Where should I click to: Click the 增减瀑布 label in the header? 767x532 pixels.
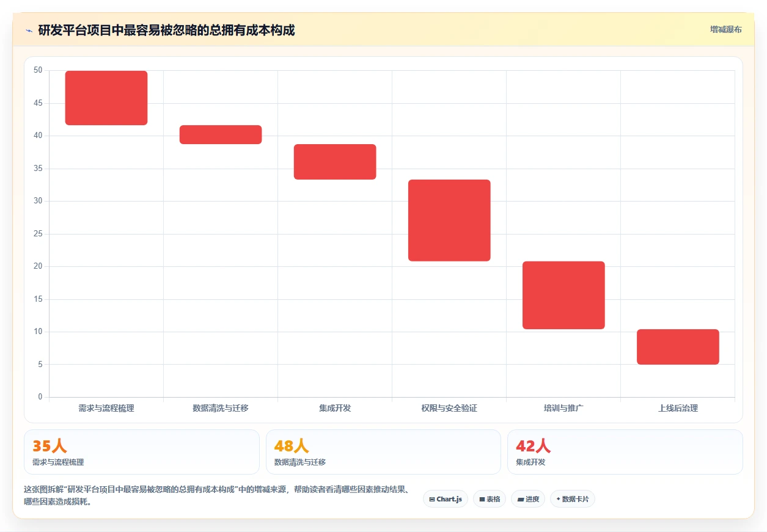725,29
